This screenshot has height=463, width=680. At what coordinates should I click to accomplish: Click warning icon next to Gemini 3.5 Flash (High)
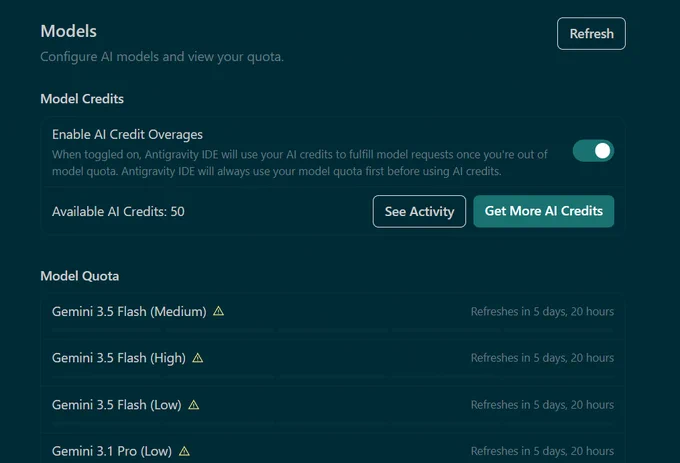click(198, 358)
